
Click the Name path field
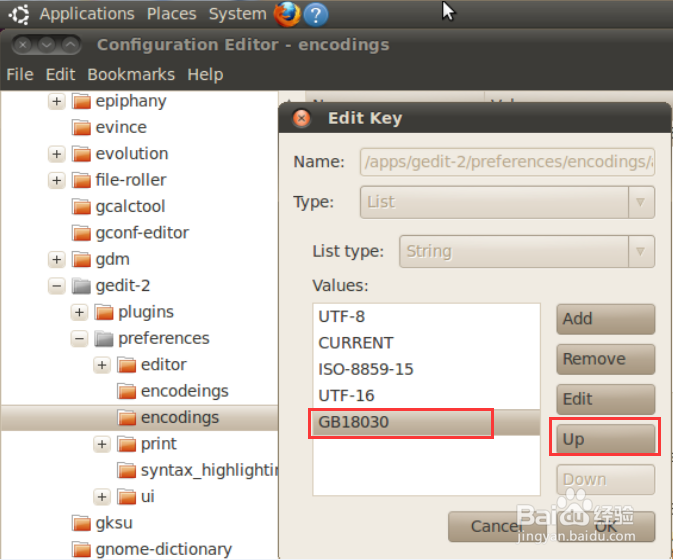click(507, 162)
